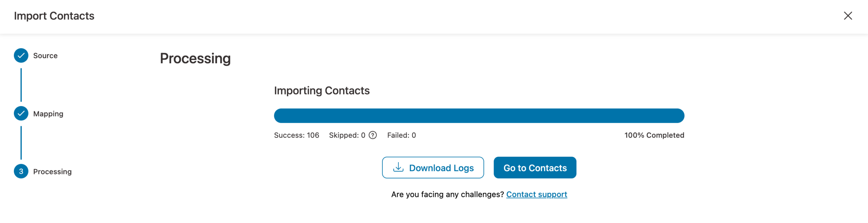Click the Success: 106 counter text

tap(296, 135)
